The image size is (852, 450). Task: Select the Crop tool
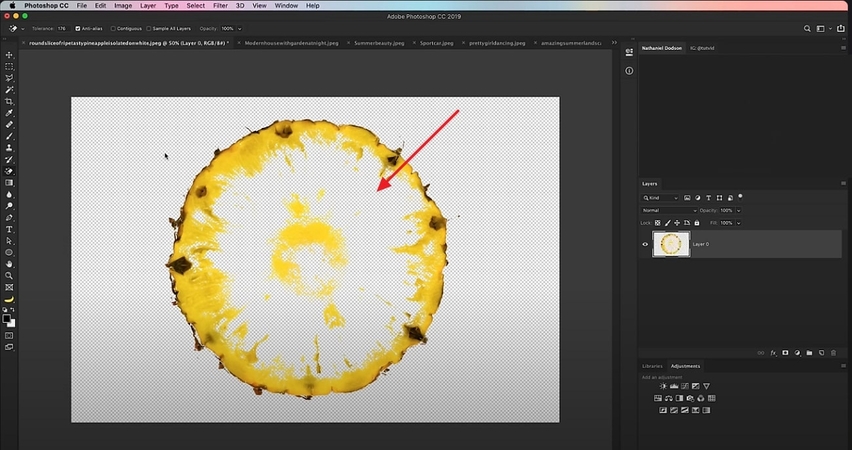tap(9, 102)
